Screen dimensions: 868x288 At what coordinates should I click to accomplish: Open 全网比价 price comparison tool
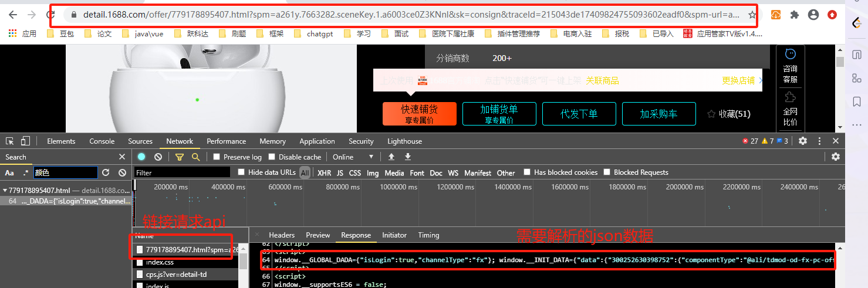tap(790, 109)
